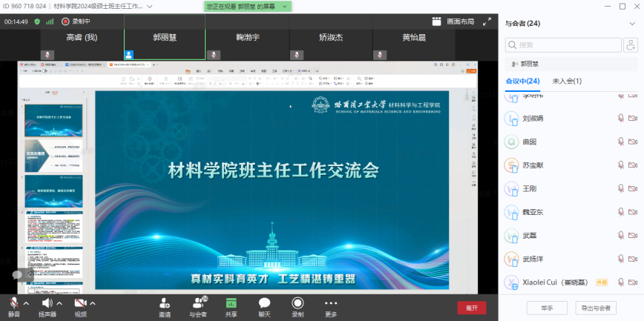
Task: Click the invite-user icon beside search box
Action: coord(631,45)
